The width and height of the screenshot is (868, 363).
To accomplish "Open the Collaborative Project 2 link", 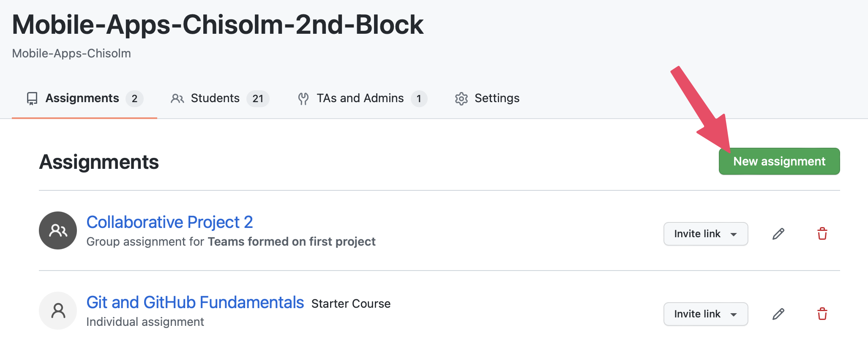I will tap(169, 222).
